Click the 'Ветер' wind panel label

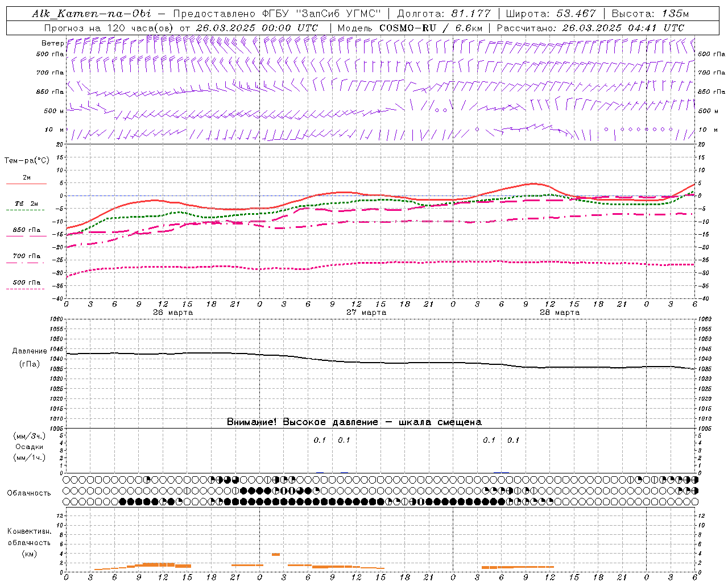52,43
